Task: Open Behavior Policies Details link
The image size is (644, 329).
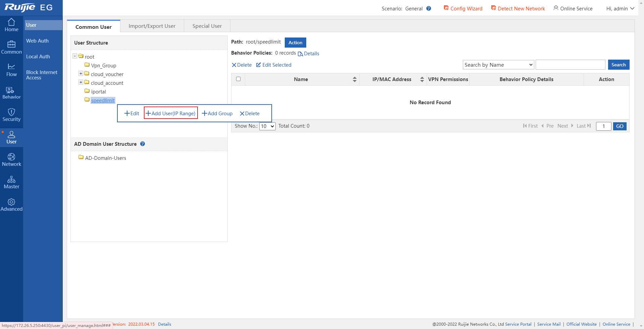Action: pyautogui.click(x=309, y=54)
